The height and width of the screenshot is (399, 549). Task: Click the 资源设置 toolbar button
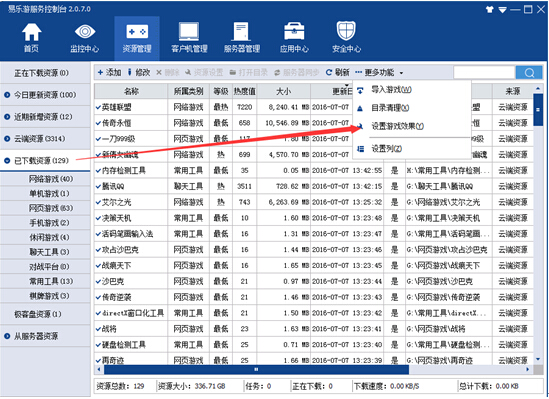[204, 72]
